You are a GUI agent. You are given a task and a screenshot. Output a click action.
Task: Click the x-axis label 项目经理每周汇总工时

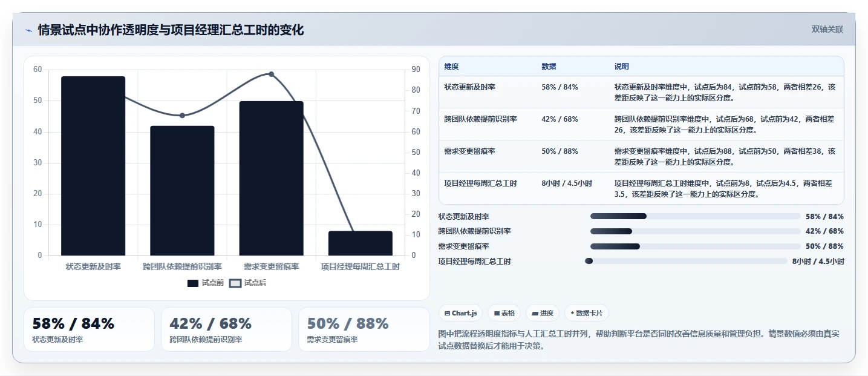[x=361, y=266]
